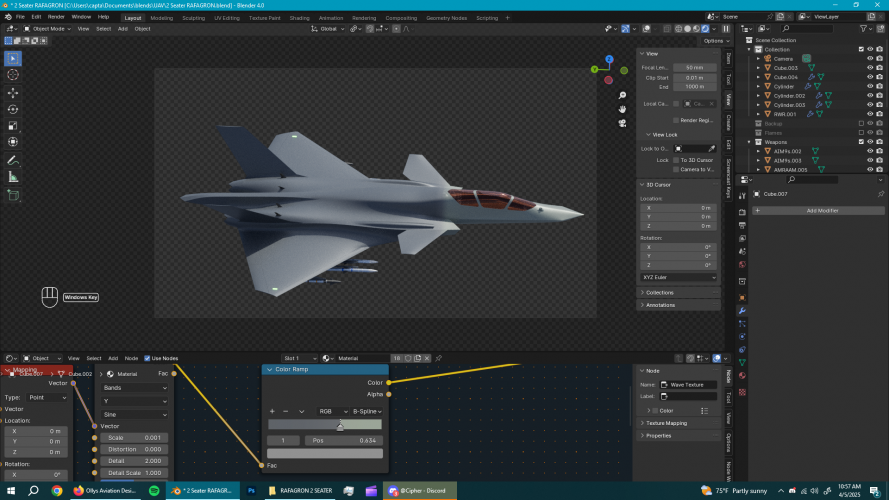
Task: Expand Texture Mapping panel in Node sidebar
Action: pos(666,423)
